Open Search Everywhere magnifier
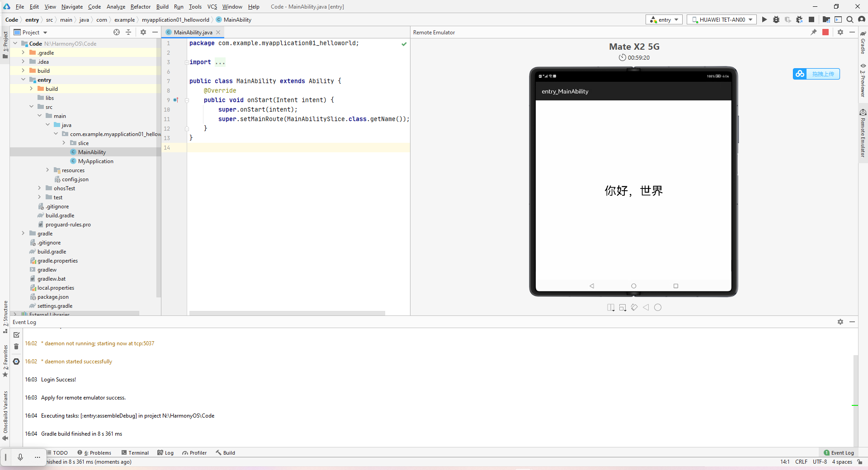Screen dimensions: 868x470 (x=850, y=19)
